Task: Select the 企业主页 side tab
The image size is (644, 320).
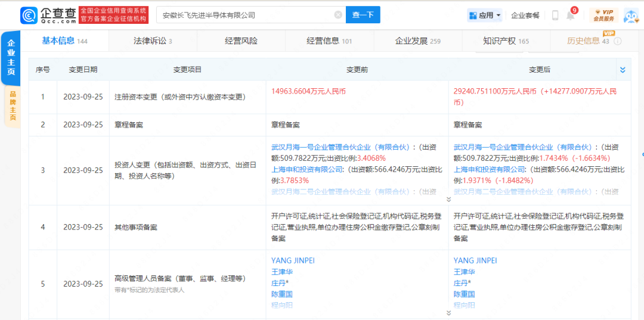Action: pos(11,57)
